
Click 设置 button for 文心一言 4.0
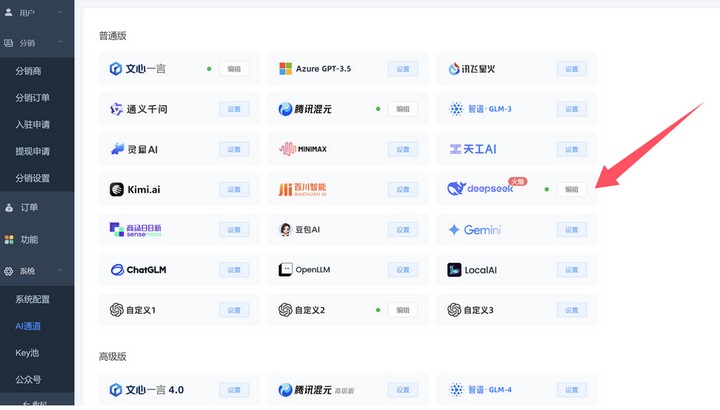[x=234, y=390]
